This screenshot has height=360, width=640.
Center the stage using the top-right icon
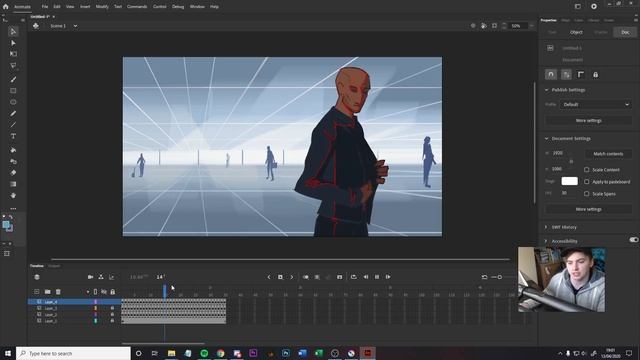tap(473, 26)
